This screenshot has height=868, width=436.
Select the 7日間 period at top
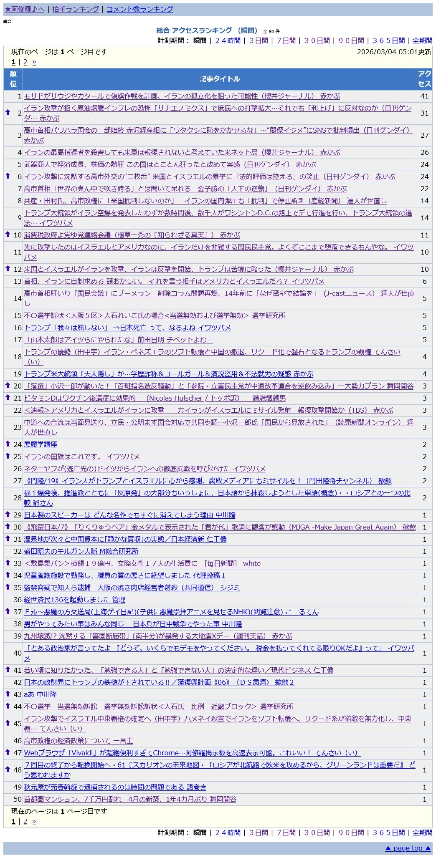[x=286, y=40]
